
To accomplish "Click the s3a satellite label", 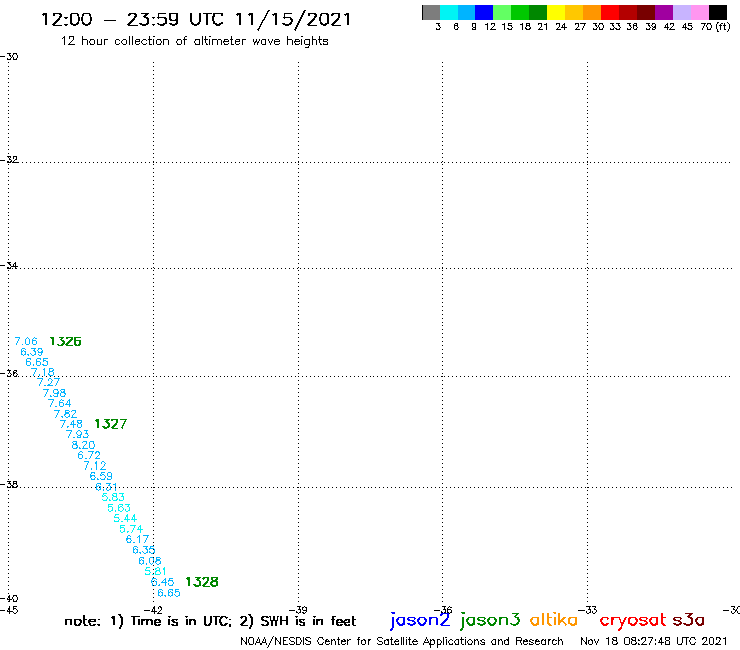I will click(x=689, y=620).
